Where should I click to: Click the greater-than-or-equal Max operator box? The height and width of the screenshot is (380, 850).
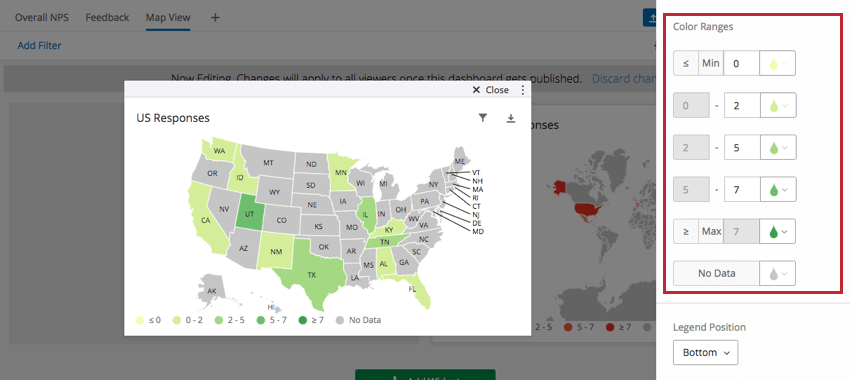(686, 231)
